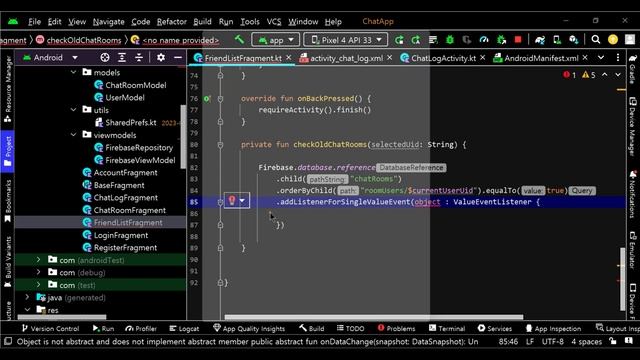Open the Pixel 4 API 33 device dropdown
640x360 pixels.
pos(346,40)
